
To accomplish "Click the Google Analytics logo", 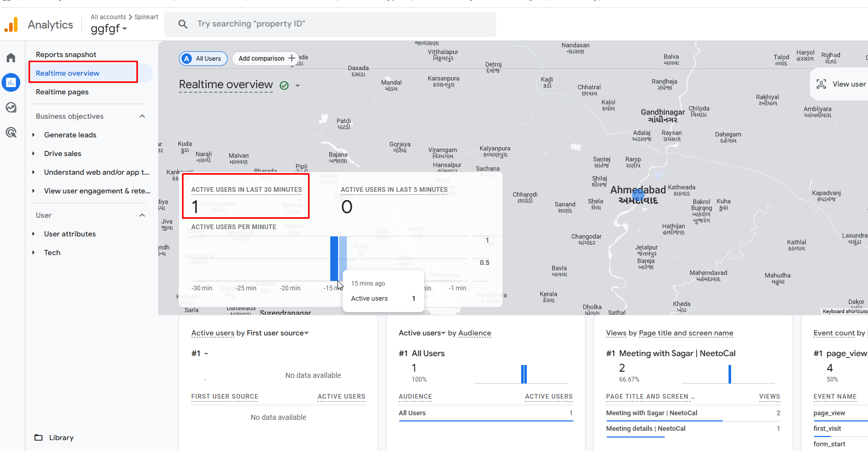I will pos(11,25).
